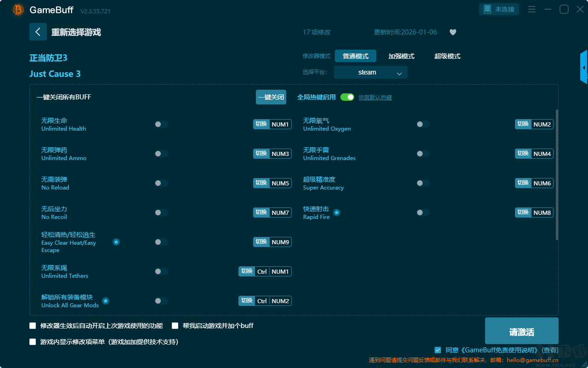Click the NUM2 hotkey field
588x368 pixels.
[x=542, y=124]
